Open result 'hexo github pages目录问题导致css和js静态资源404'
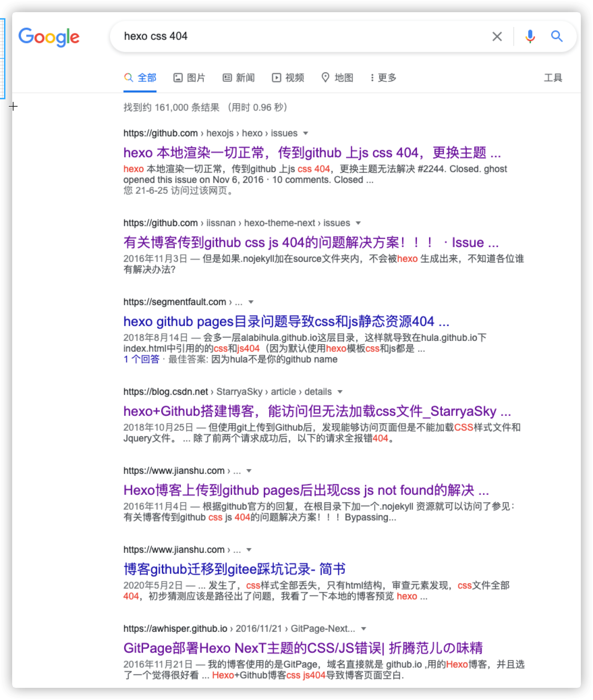 pyautogui.click(x=286, y=322)
